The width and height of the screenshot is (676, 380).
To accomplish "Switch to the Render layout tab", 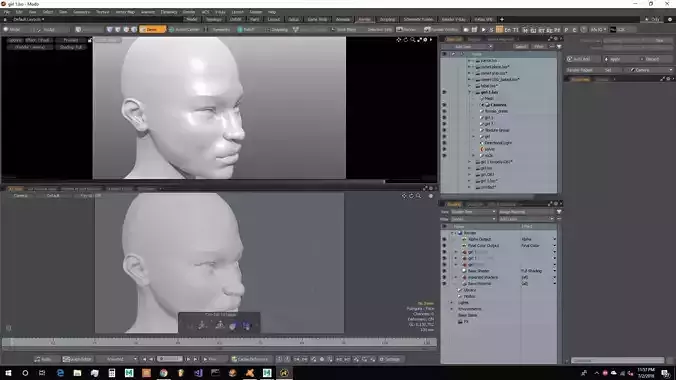I will 364,19.
